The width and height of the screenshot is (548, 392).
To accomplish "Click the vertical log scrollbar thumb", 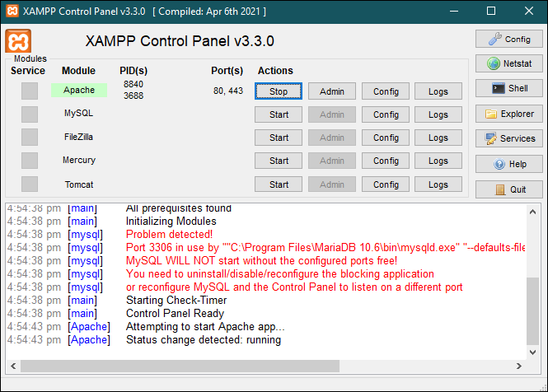I will click(x=533, y=313).
